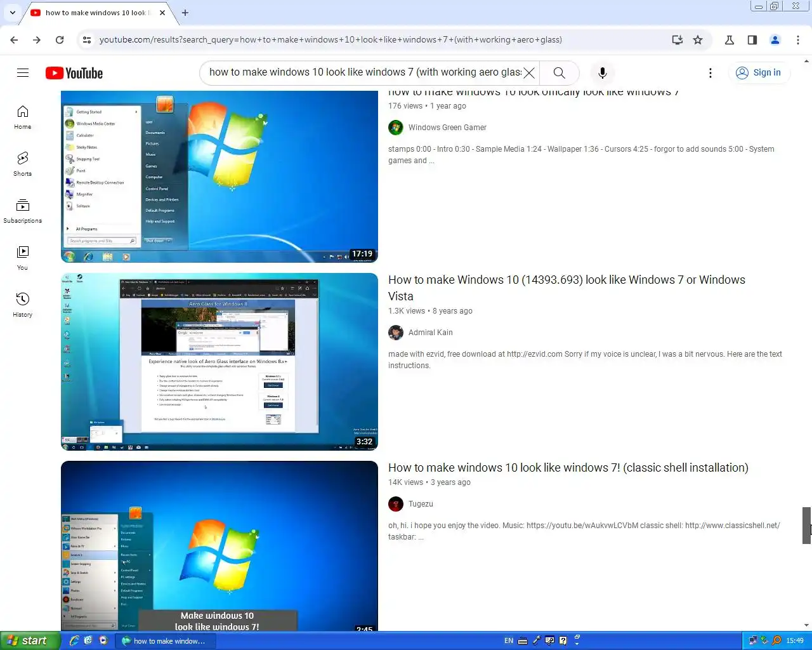Click Admiral Kain channel avatar
Viewport: 812px width, 650px height.
[x=396, y=333]
